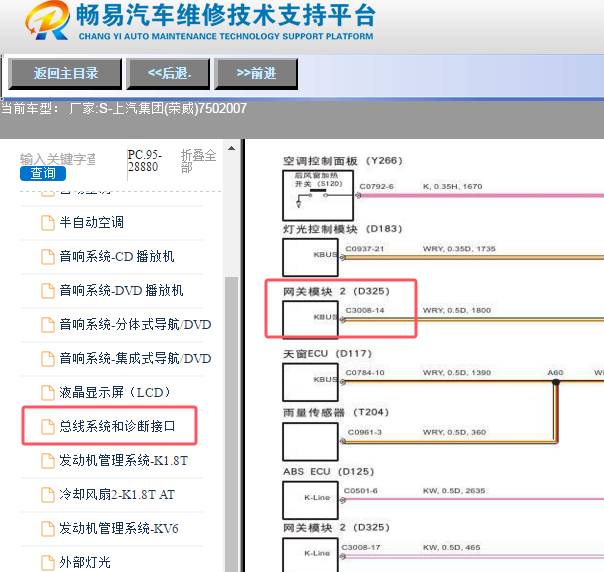Select 总线系统和诊断接口 entry
Image resolution: width=604 pixels, height=572 pixels.
coord(117,426)
